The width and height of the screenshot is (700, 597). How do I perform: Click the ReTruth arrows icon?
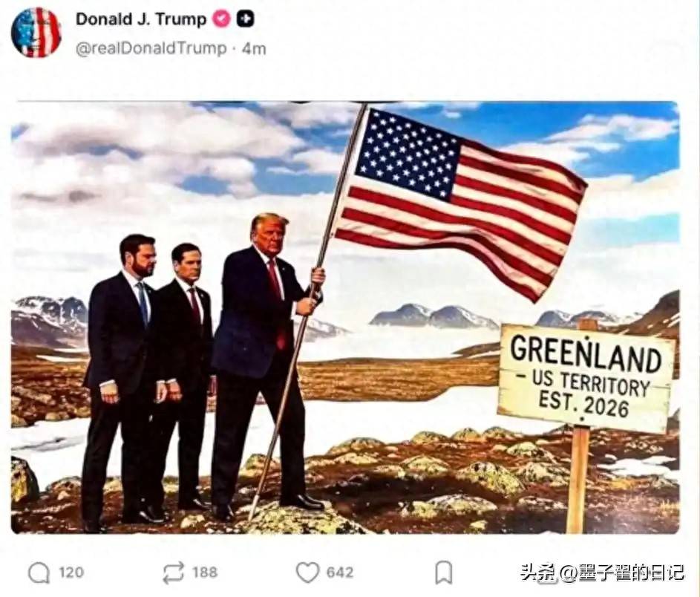click(173, 572)
